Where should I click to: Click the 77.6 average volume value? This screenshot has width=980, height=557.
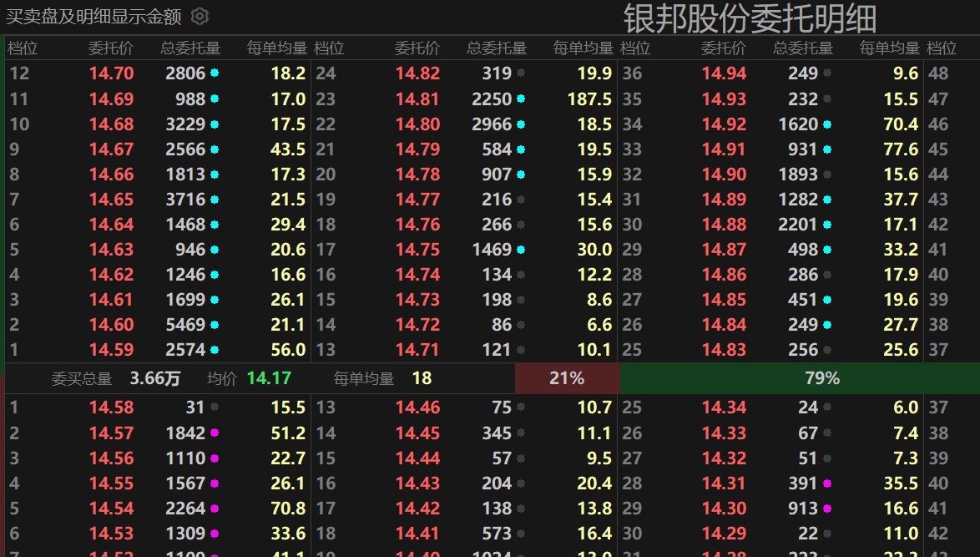901,149
